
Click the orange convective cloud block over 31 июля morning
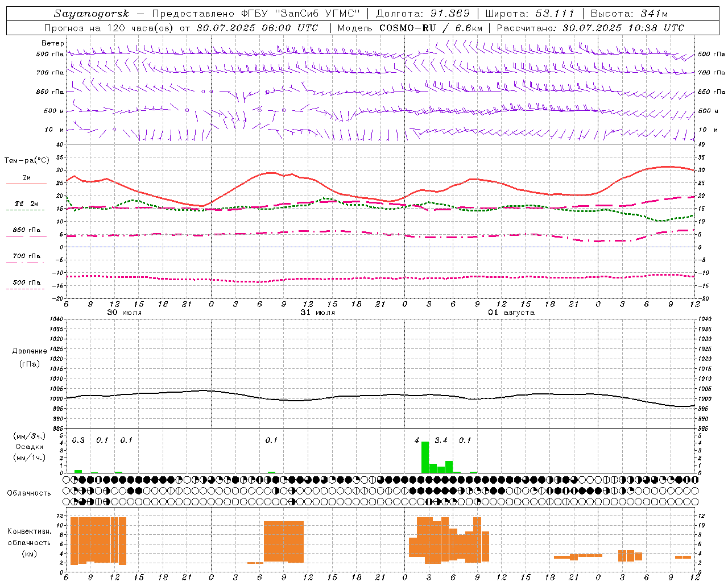[284, 542]
